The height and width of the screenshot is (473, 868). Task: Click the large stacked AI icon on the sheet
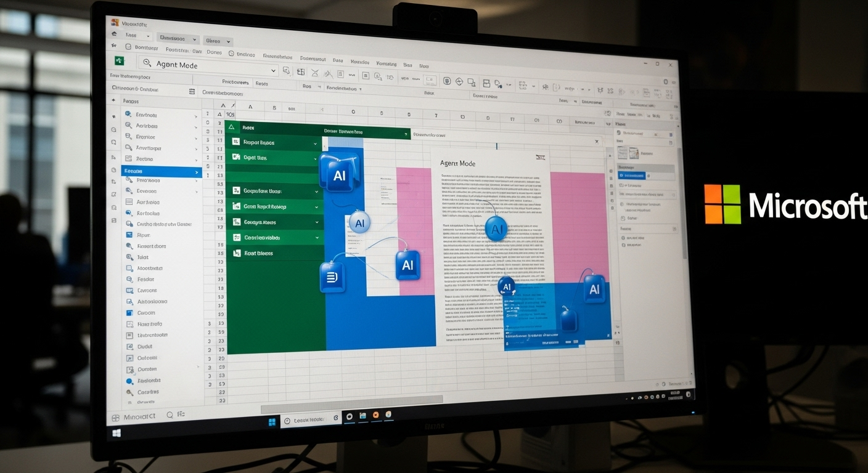339,172
